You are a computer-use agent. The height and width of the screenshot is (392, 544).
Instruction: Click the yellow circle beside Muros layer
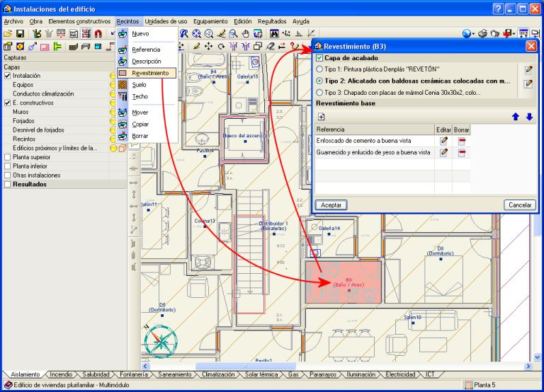pos(112,112)
